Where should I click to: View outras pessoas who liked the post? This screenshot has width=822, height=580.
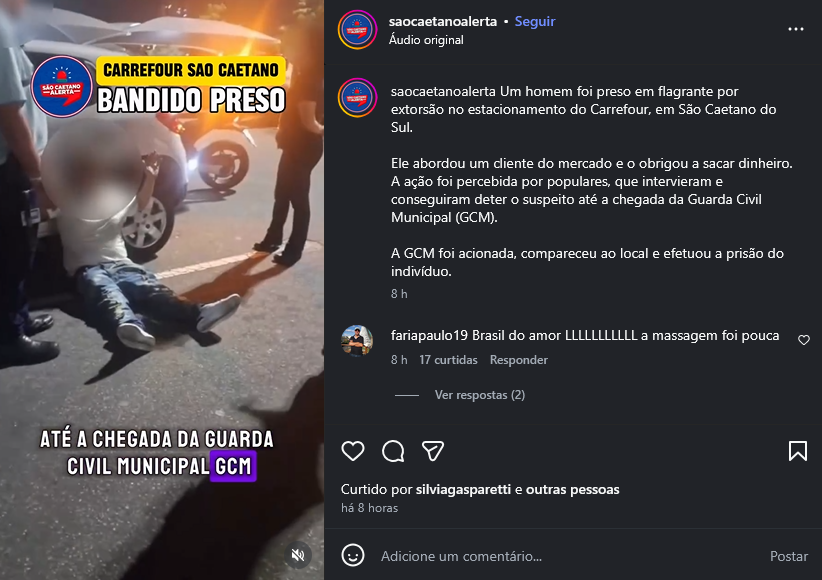point(572,489)
